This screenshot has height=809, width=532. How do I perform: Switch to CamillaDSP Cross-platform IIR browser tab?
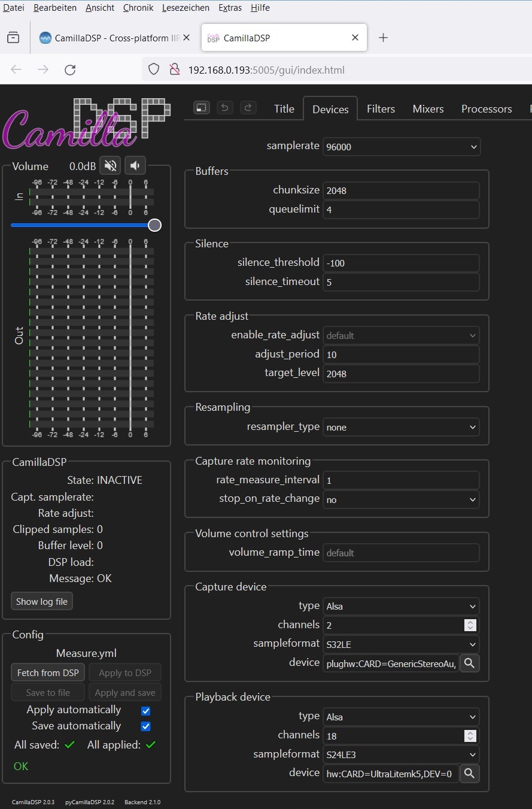(x=115, y=38)
